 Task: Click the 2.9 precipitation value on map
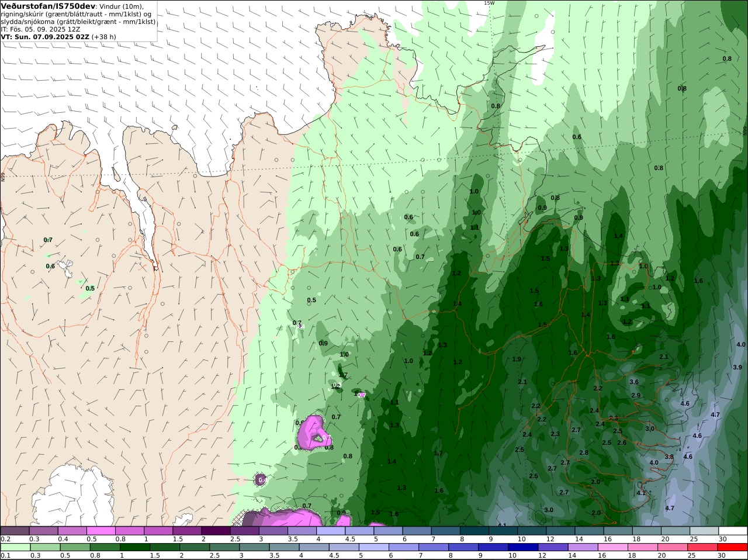coord(636,396)
